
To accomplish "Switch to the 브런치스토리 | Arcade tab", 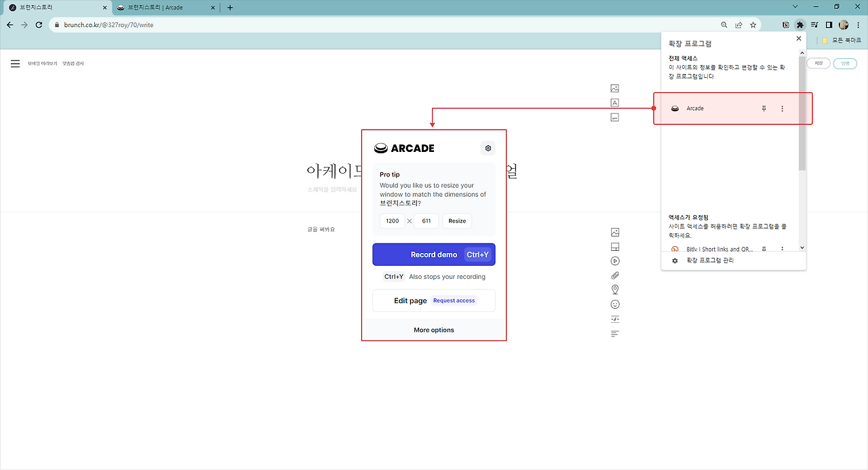I will click(x=165, y=7).
